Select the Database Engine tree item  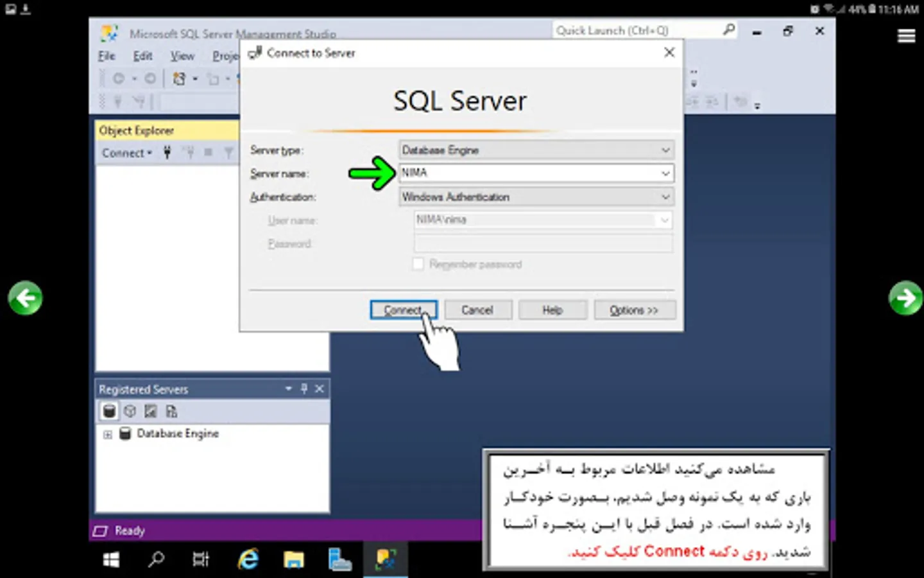(178, 433)
